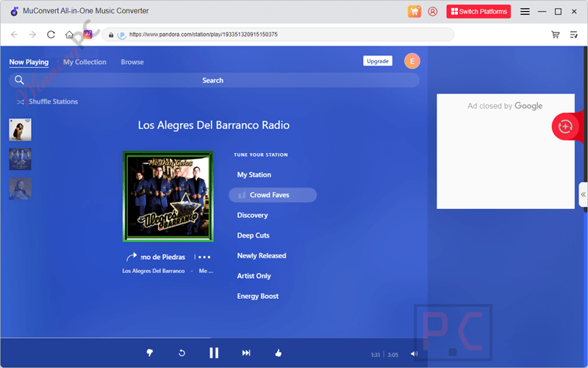Open the three-dots more options
This screenshot has height=368, width=588.
tap(204, 257)
